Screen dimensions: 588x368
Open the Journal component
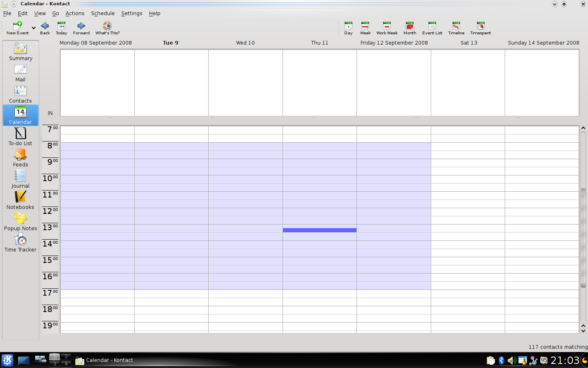point(20,179)
